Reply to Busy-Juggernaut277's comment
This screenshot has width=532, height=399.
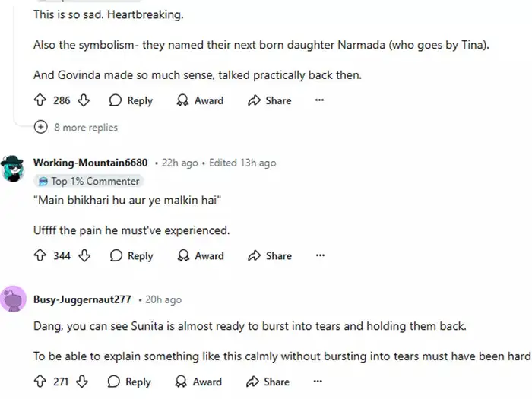click(x=129, y=382)
